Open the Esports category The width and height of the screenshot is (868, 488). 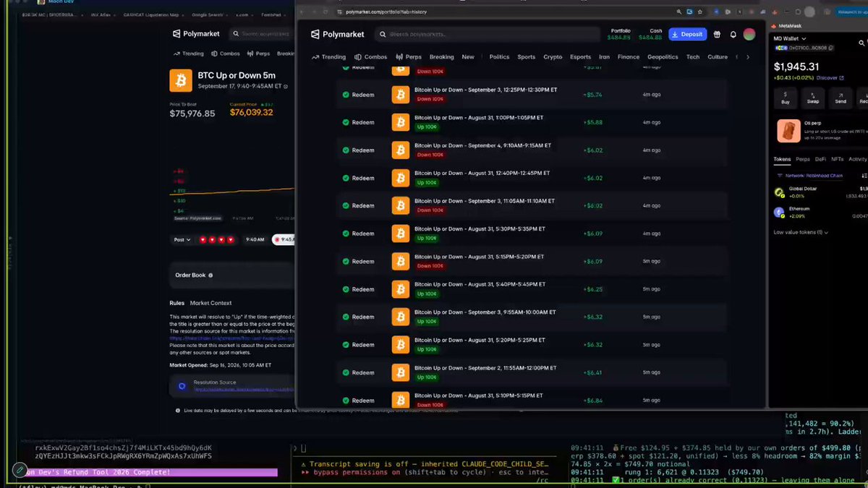click(x=580, y=57)
